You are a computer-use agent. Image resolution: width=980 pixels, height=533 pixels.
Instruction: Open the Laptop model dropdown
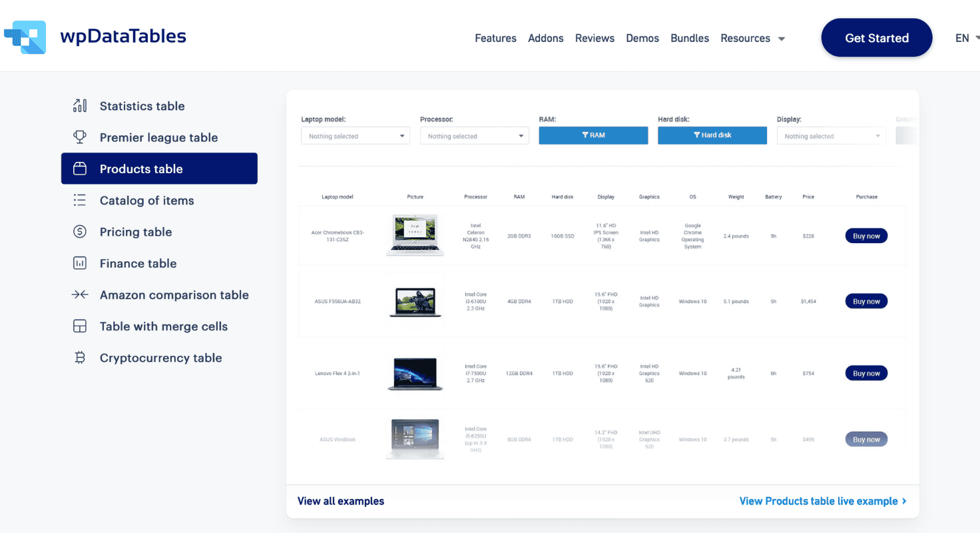(x=355, y=135)
